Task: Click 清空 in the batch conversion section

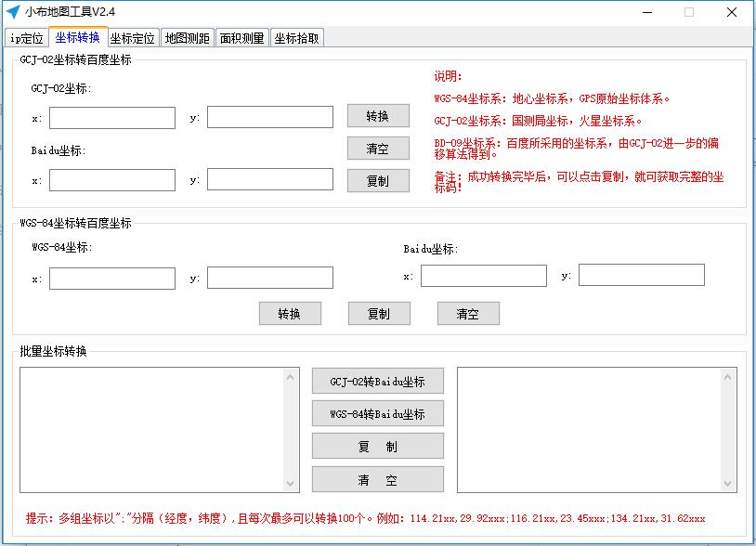Action: click(x=379, y=479)
